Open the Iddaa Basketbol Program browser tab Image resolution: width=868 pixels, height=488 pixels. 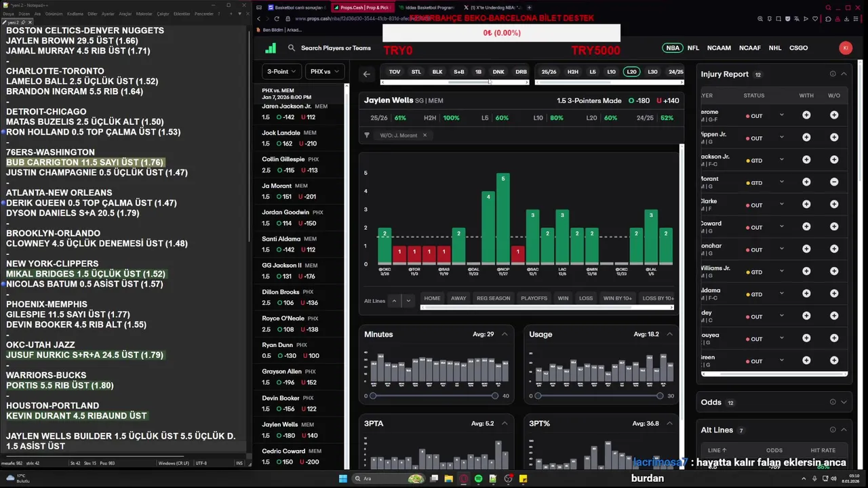coord(429,7)
